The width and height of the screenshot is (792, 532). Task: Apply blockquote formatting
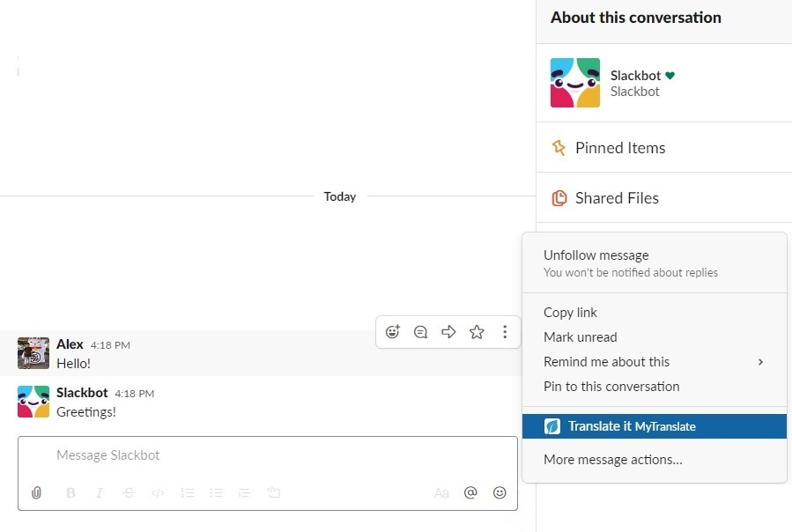pos(244,492)
